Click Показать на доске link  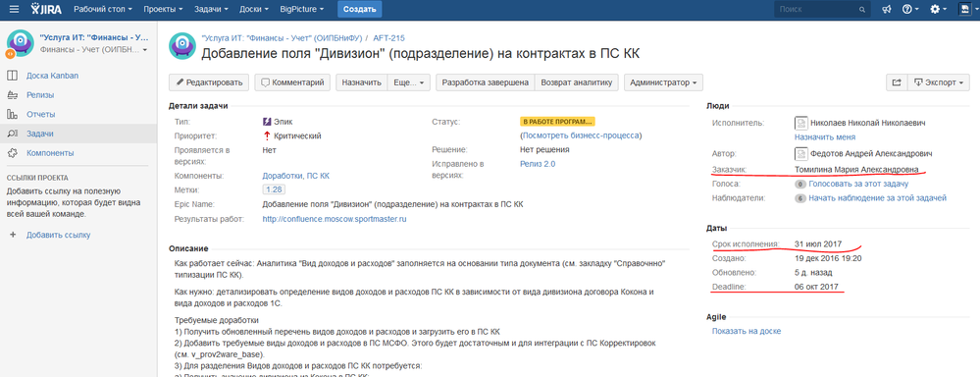747,332
